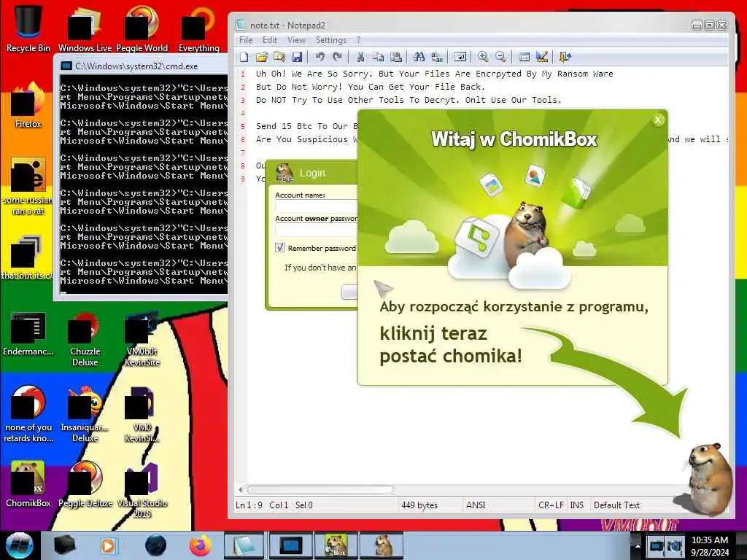Image resolution: width=747 pixels, height=560 pixels.
Task: Redo edit in Notepad2 toolbar
Action: pos(337,57)
